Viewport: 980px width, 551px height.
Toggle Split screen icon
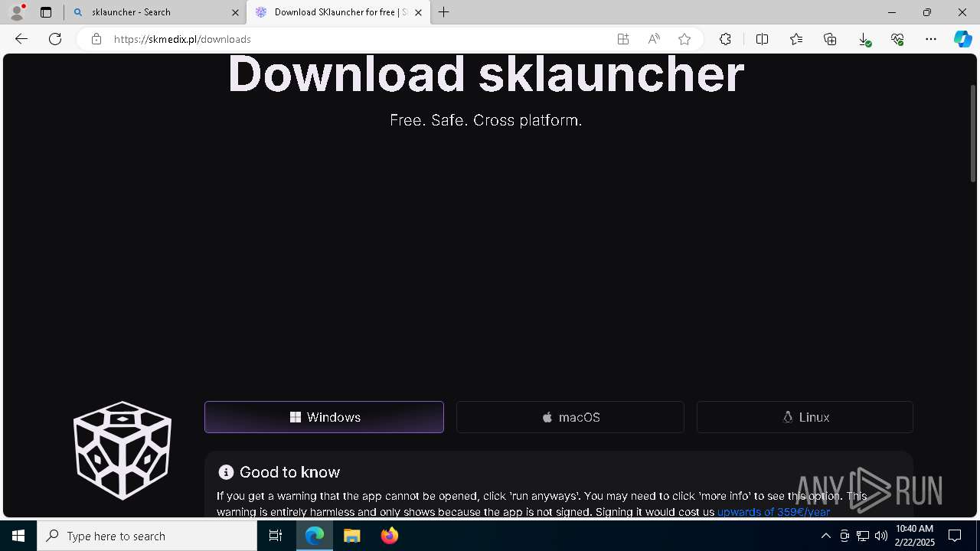(x=762, y=39)
